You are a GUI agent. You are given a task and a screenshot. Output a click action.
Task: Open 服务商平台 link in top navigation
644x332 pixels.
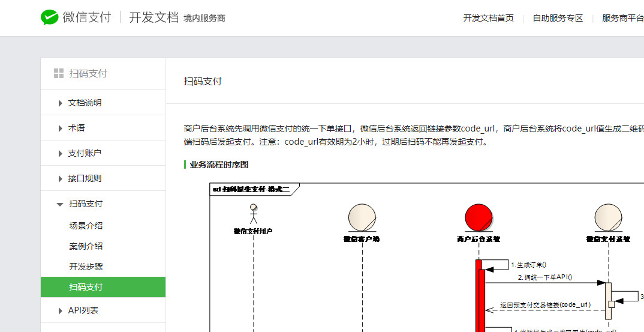click(x=622, y=18)
